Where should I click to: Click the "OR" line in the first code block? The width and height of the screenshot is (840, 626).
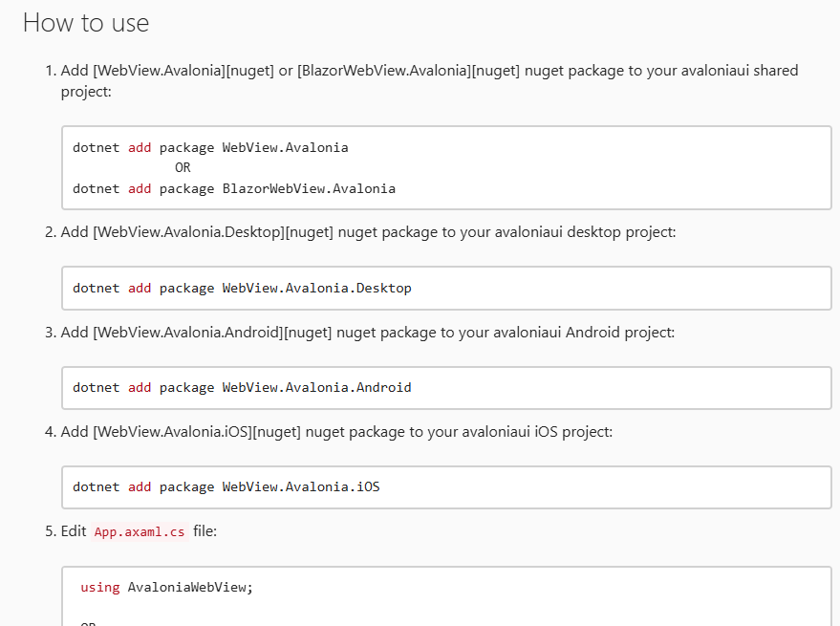(183, 168)
